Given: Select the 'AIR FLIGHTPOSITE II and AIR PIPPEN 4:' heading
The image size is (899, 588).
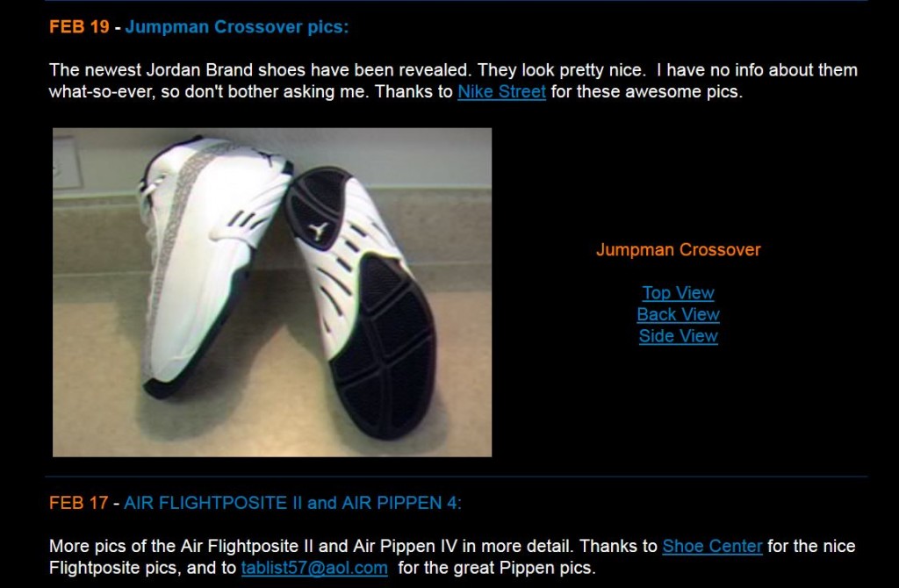Looking at the screenshot, I should (x=292, y=503).
